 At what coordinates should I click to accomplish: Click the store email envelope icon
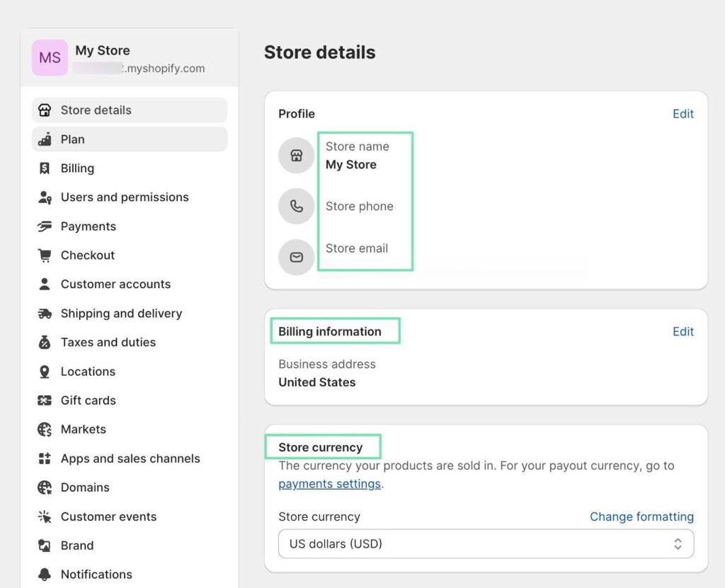point(296,257)
